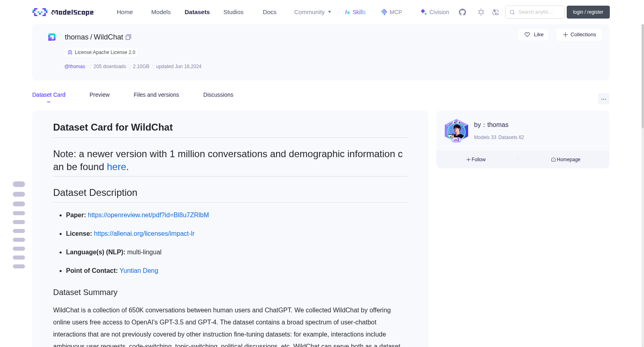
Task: Click the '2.10GB' size text
Action: coord(141,66)
